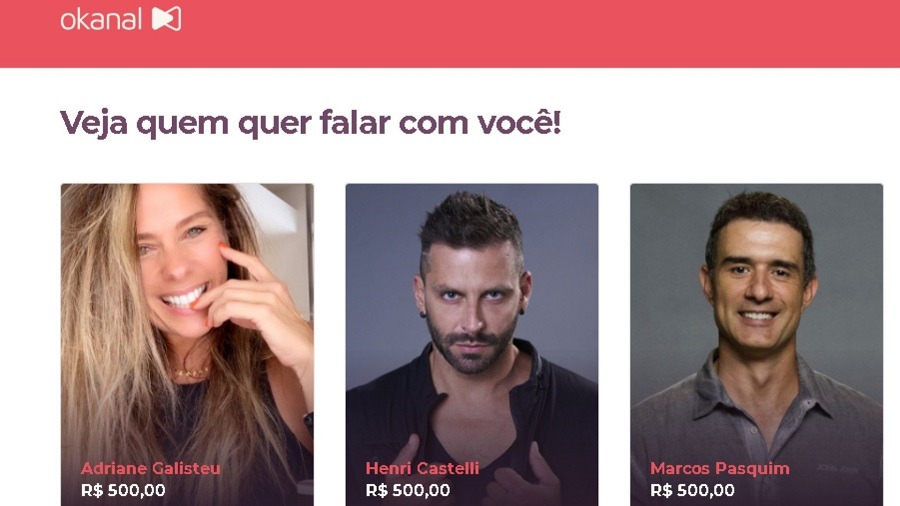Viewport: 900px width, 506px height.
Task: Click Henri Castelli's face in the photo
Action: (471, 298)
